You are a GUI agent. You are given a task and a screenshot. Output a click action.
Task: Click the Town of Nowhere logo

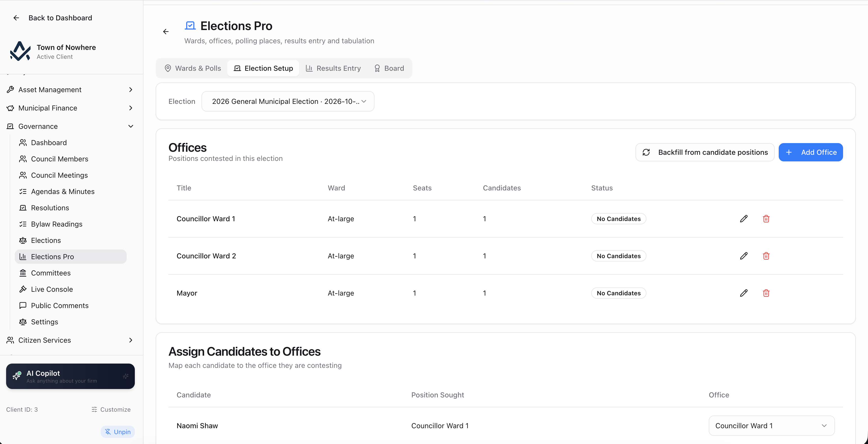tap(20, 51)
